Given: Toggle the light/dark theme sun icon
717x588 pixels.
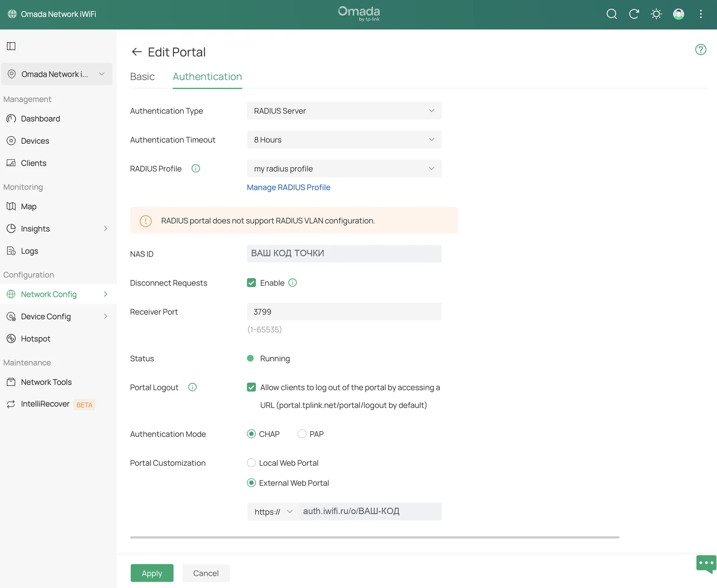Looking at the screenshot, I should click(x=656, y=14).
